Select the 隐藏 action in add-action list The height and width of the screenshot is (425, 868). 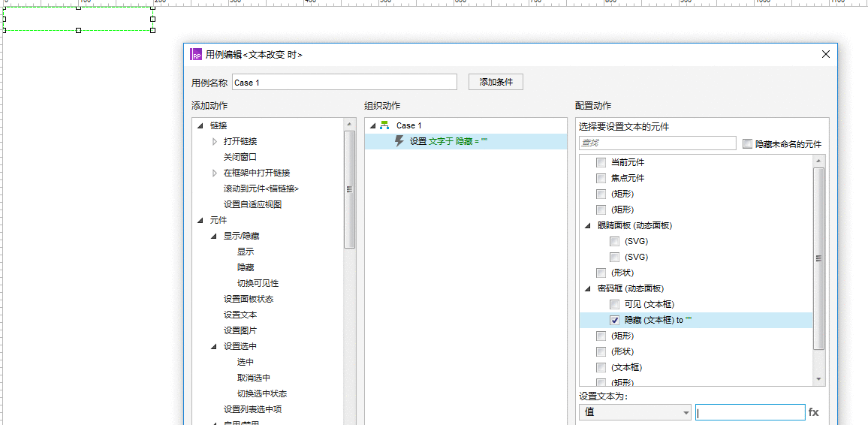[x=246, y=267]
